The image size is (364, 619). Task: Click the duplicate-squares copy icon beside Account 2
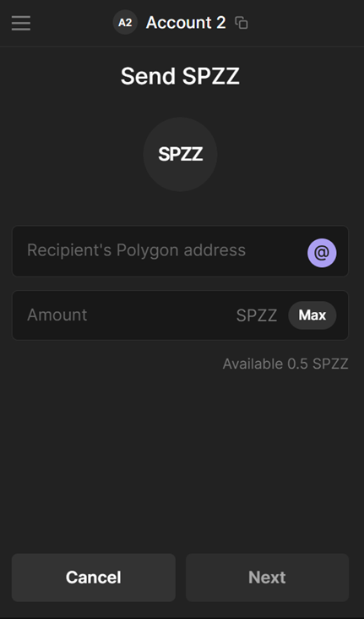coord(242,23)
